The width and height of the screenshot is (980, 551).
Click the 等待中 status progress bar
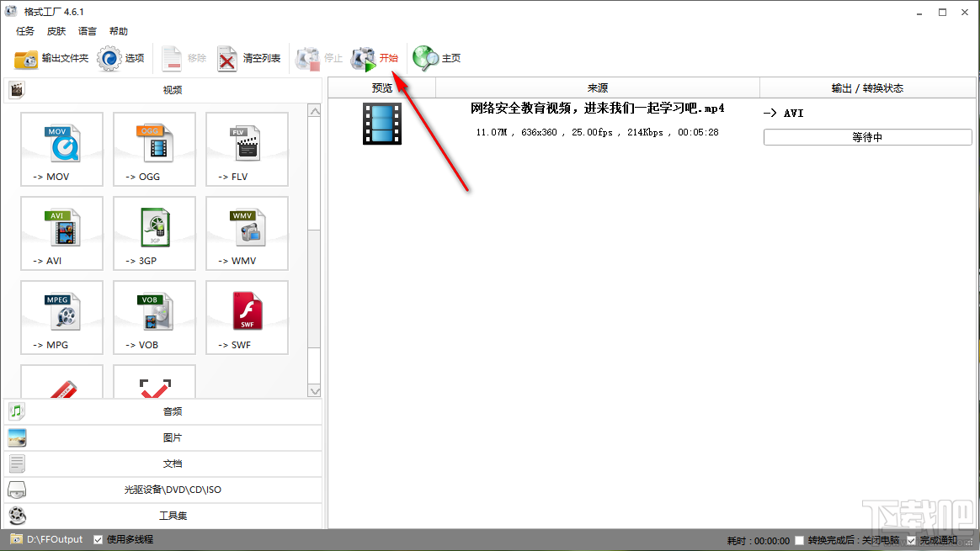coord(867,137)
